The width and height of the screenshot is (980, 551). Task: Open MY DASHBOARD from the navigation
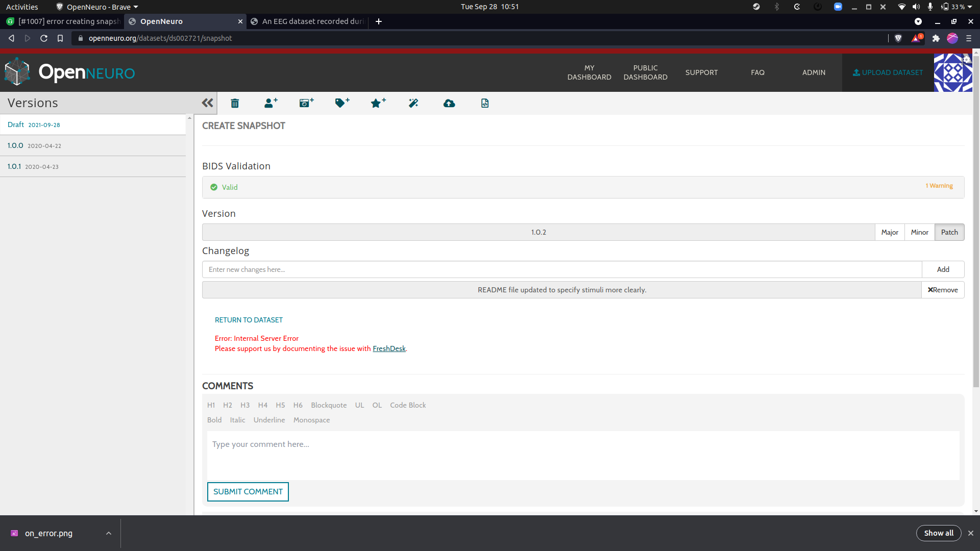coord(589,72)
